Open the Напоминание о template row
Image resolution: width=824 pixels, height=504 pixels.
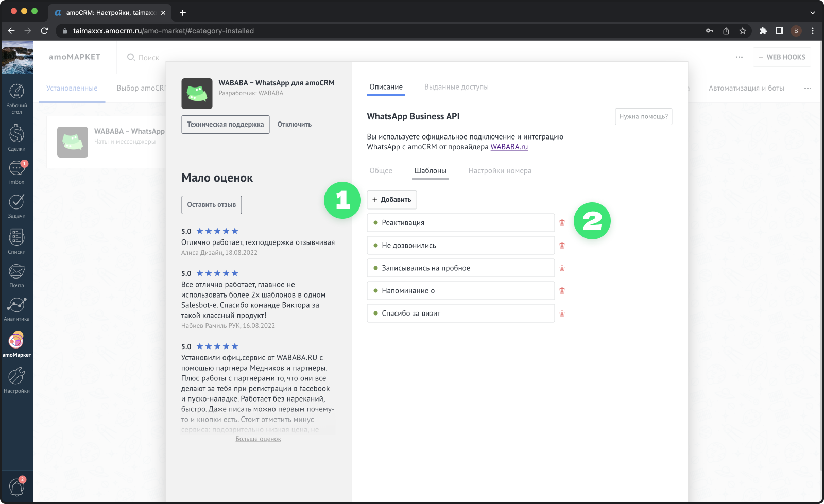tap(461, 291)
